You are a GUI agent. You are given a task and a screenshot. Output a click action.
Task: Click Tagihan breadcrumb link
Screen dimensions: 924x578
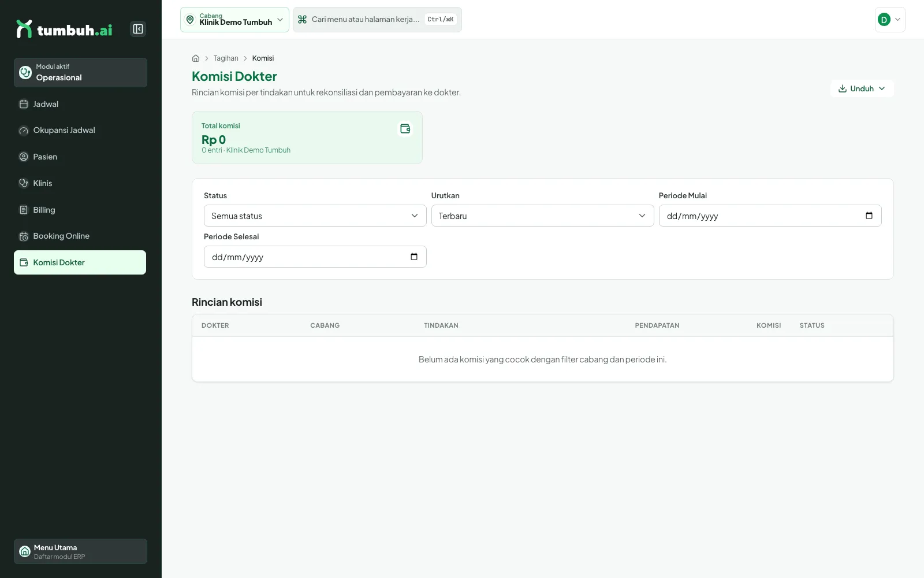coord(226,58)
